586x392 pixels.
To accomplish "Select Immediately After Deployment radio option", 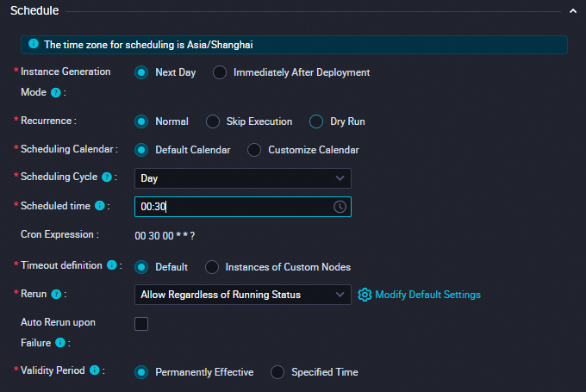I will (221, 72).
